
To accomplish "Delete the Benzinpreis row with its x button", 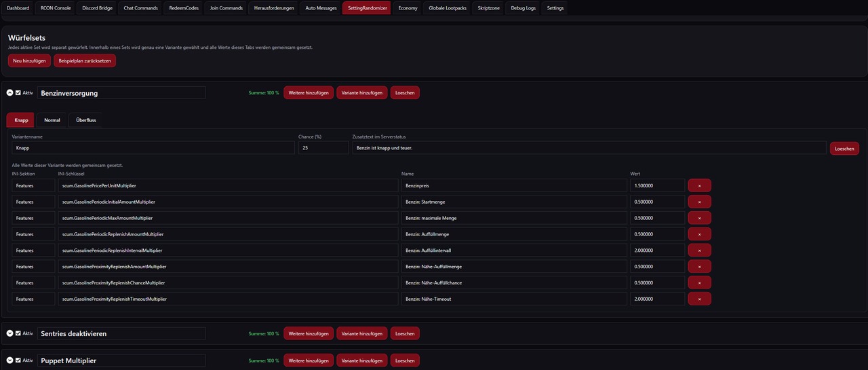I will [x=699, y=185].
